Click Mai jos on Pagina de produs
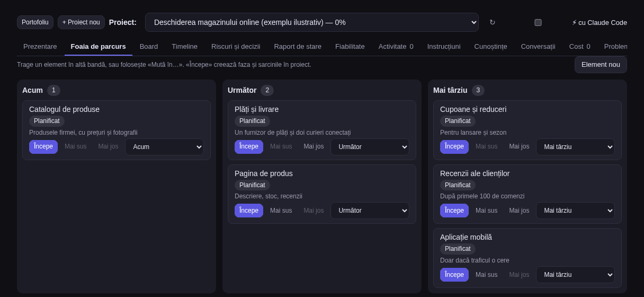 click(x=314, y=211)
